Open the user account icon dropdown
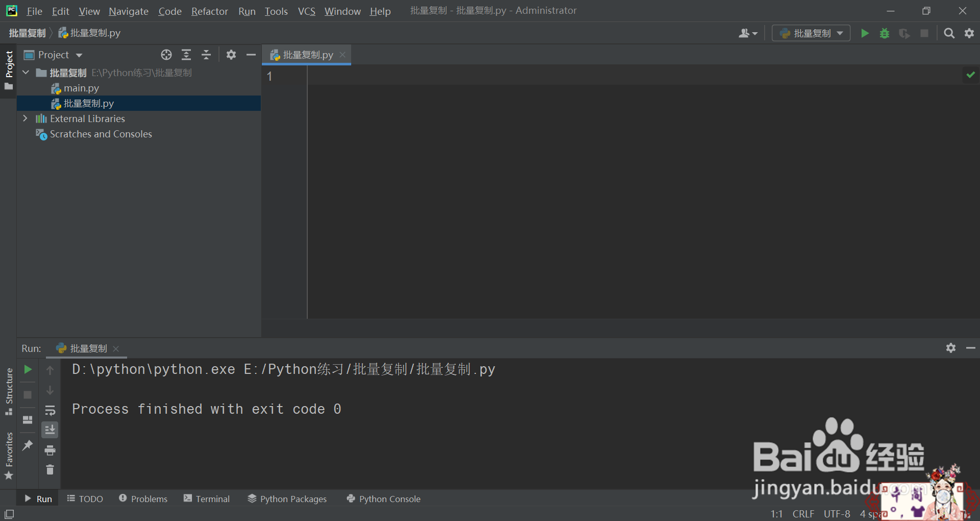 pyautogui.click(x=748, y=33)
